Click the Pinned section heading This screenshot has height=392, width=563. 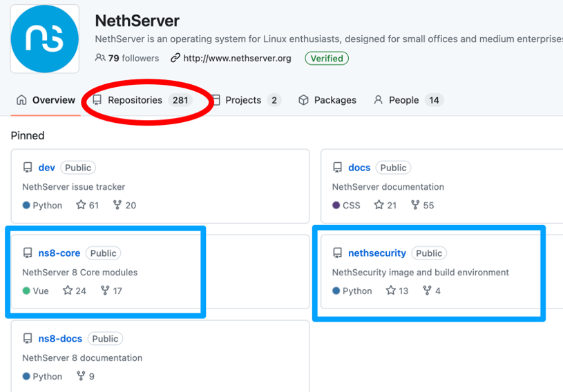click(28, 135)
